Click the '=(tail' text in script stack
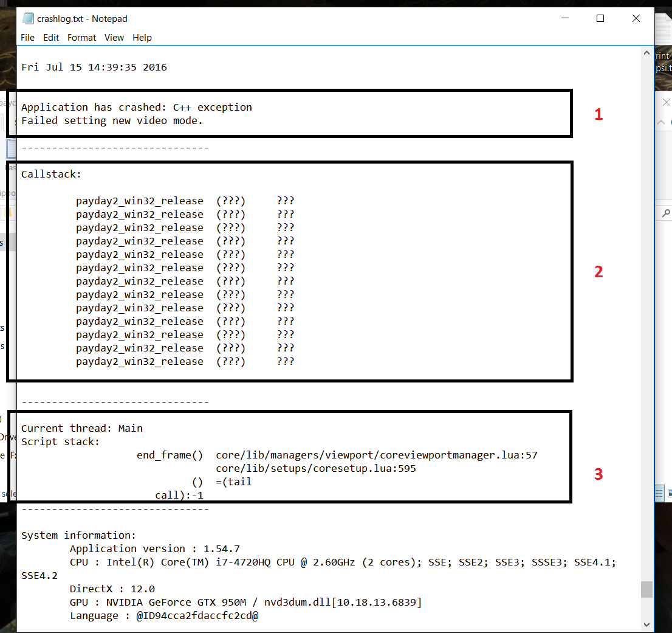672x633 pixels. 233,482
